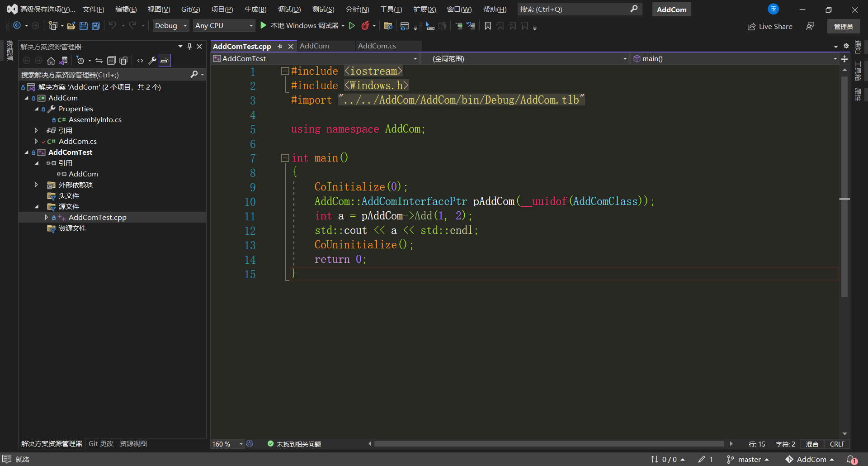Click the bookmark toggle icon in toolbar

pos(488,26)
